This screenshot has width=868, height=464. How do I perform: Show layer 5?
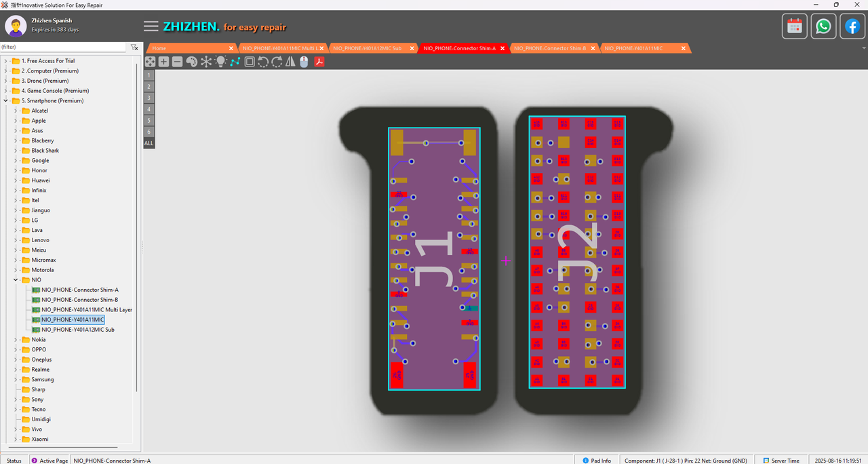coord(149,121)
